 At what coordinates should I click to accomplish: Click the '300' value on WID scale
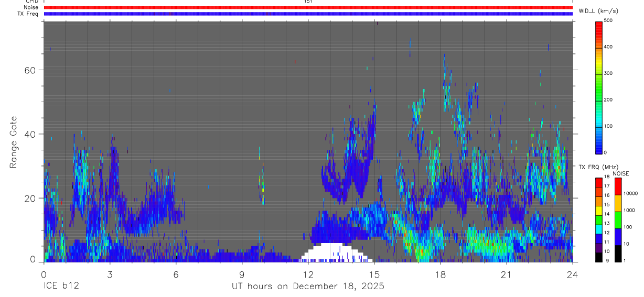click(608, 73)
